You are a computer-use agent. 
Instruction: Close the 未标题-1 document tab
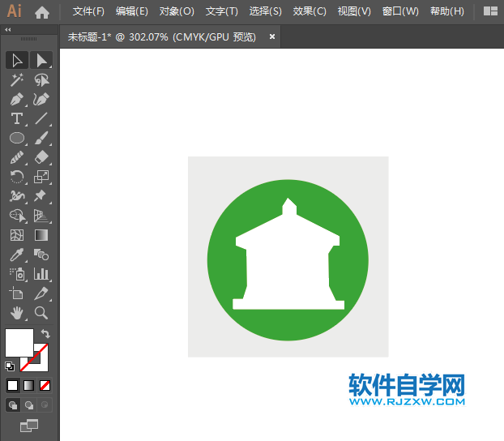click(x=272, y=36)
